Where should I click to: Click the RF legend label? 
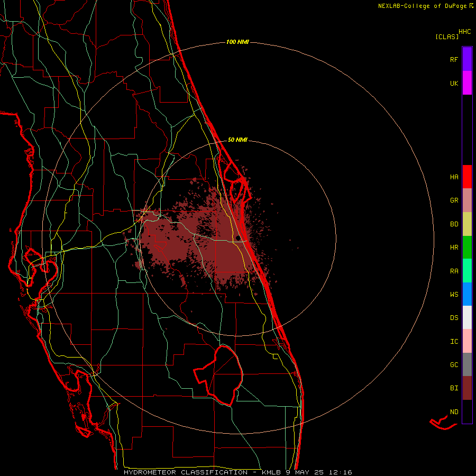pos(454,59)
